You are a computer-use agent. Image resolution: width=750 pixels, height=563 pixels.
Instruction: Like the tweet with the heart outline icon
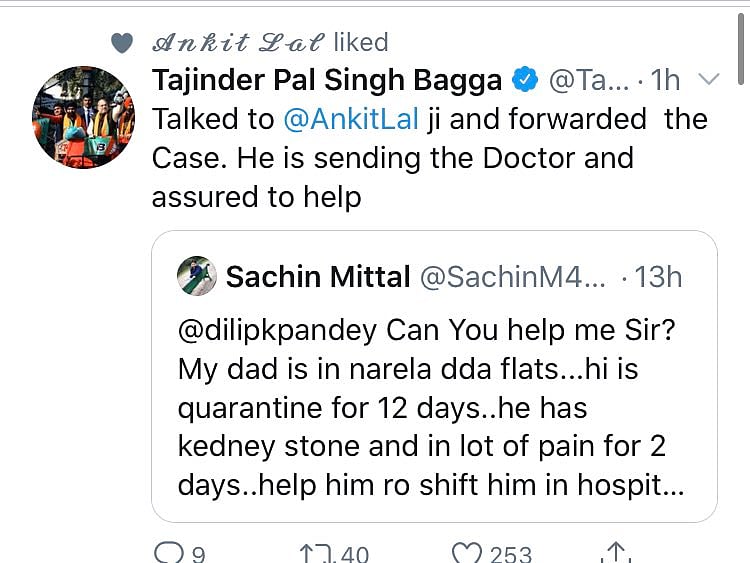pyautogui.click(x=468, y=552)
